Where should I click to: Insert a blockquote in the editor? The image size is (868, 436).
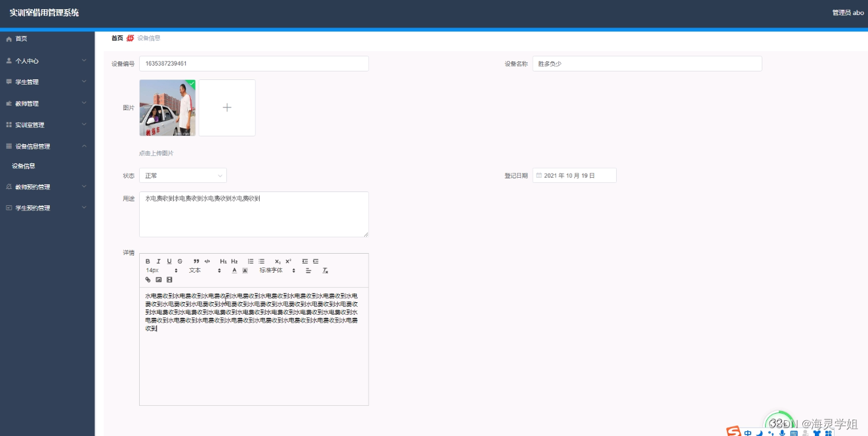tap(197, 261)
